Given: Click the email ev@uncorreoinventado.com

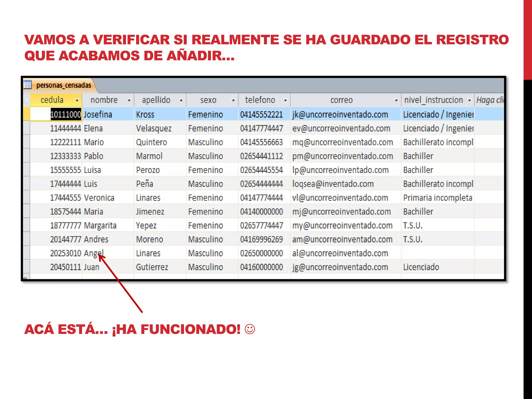Looking at the screenshot, I should click(x=341, y=128).
